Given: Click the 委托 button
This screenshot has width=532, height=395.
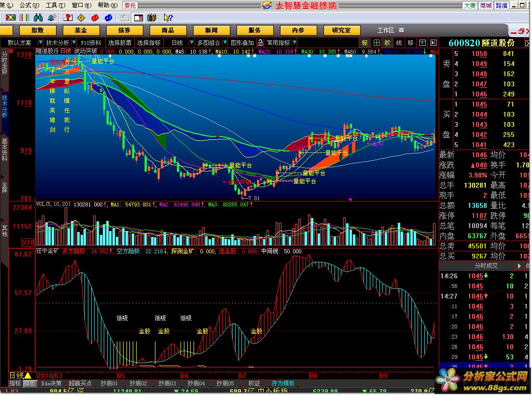Looking at the screenshot, I should [x=130, y=5].
